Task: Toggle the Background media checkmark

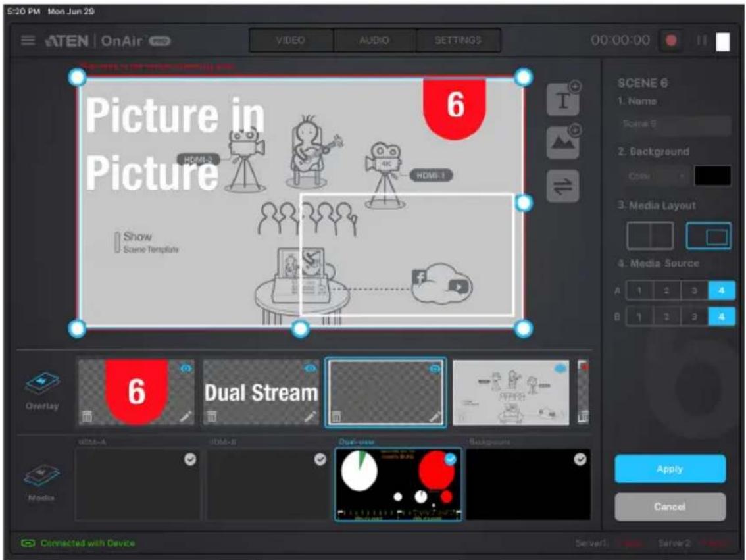Action: (x=580, y=459)
